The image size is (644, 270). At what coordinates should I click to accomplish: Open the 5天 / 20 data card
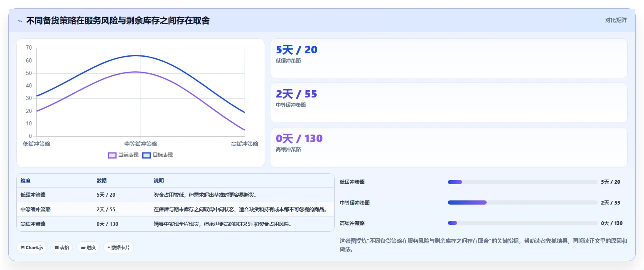point(449,58)
